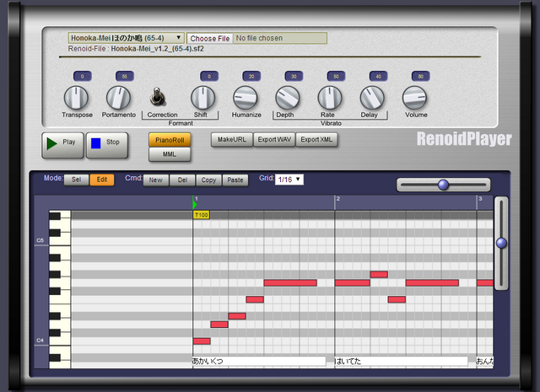The width and height of the screenshot is (540, 392).
Task: Open the Honoka-Mei voice selection dropdown
Action: tap(126, 38)
